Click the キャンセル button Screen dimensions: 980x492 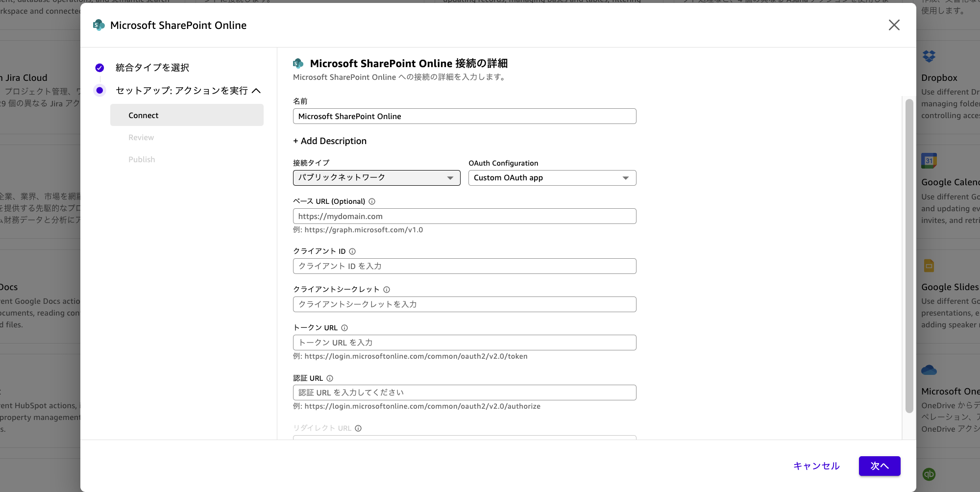(x=816, y=466)
